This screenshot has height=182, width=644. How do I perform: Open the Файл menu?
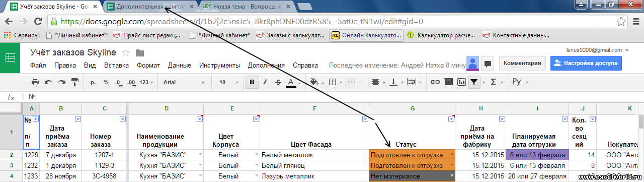[38, 66]
